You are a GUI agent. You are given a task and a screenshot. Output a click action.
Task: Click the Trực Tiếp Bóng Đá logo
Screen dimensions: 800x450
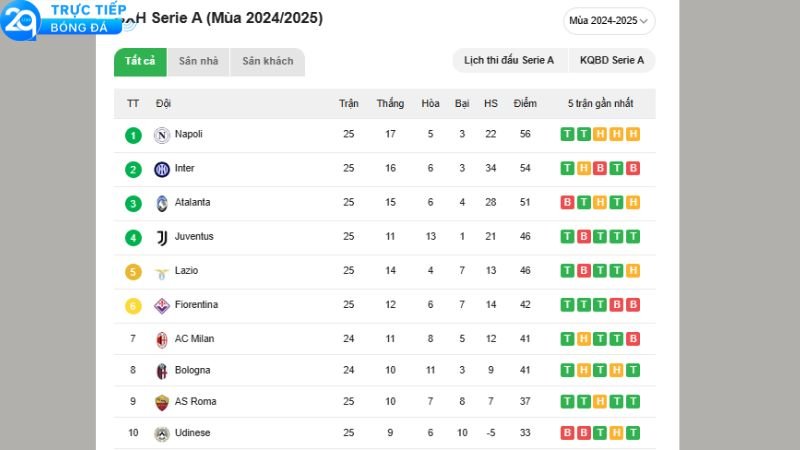tap(64, 19)
